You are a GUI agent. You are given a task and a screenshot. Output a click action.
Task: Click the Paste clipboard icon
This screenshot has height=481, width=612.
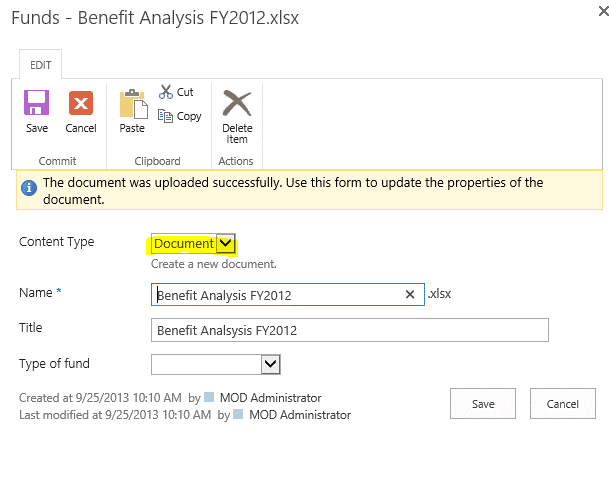coord(133,104)
